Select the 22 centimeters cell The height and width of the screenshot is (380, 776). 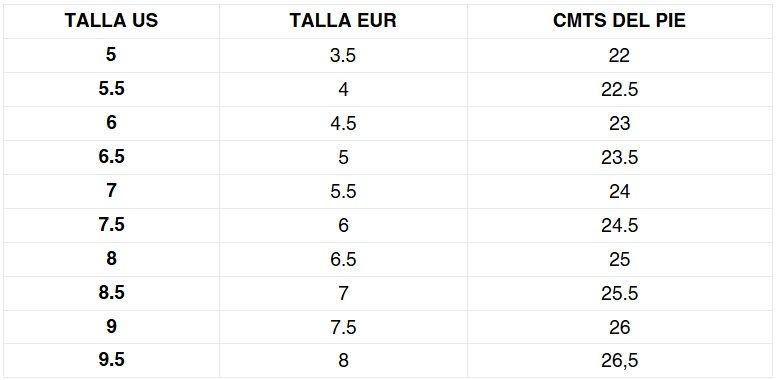(619, 55)
